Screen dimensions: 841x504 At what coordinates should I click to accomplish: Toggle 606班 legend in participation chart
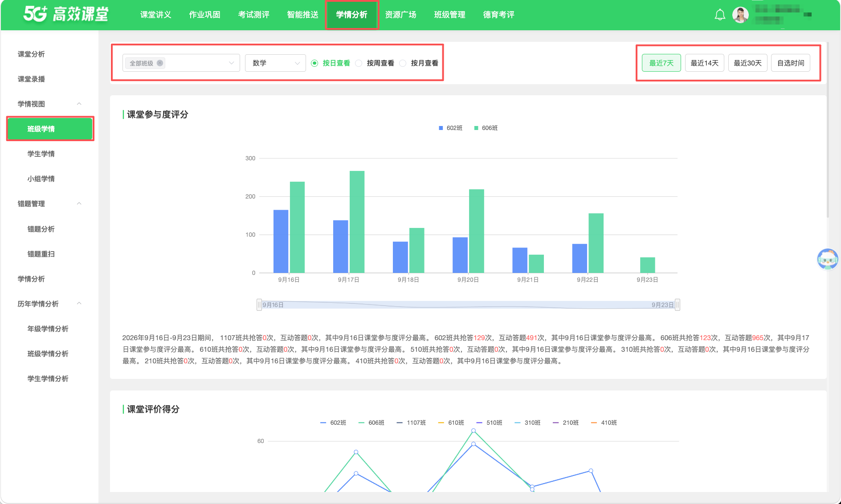tap(486, 128)
